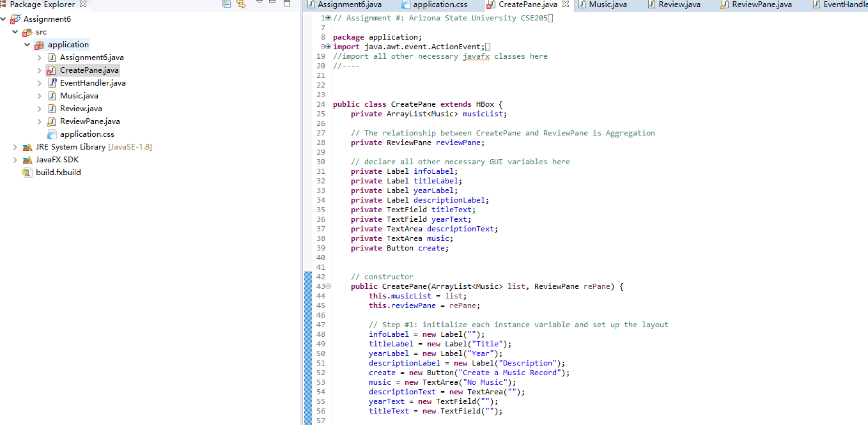Minimize the Package Explorer view

272,3
